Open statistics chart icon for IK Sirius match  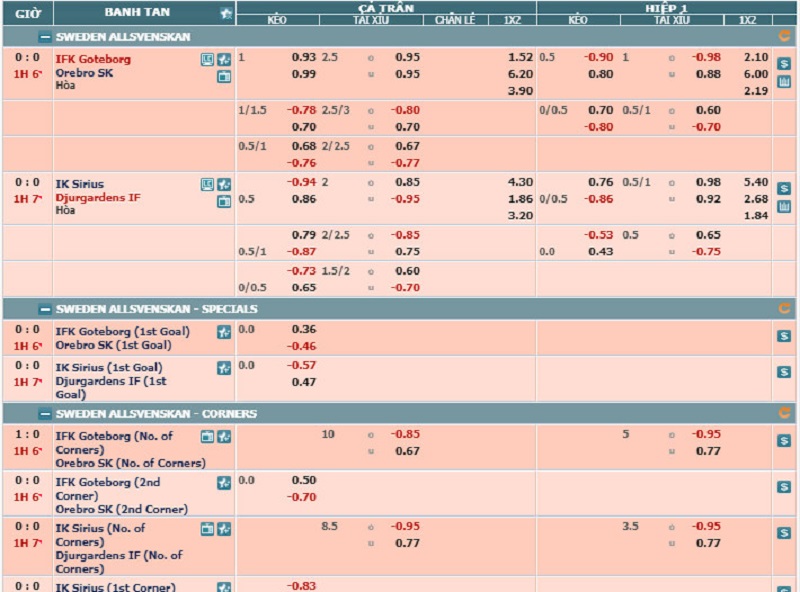point(784,207)
